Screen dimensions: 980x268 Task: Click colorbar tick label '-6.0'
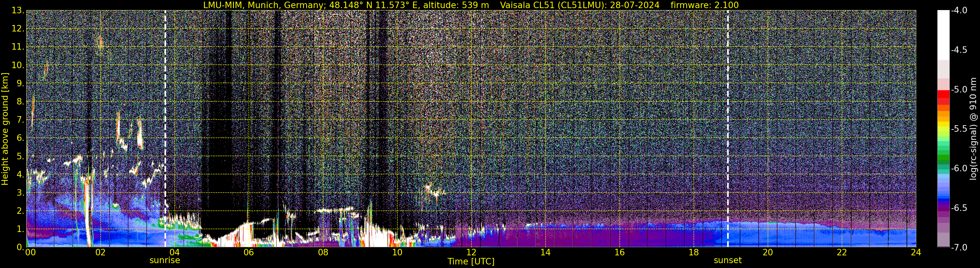(959, 168)
